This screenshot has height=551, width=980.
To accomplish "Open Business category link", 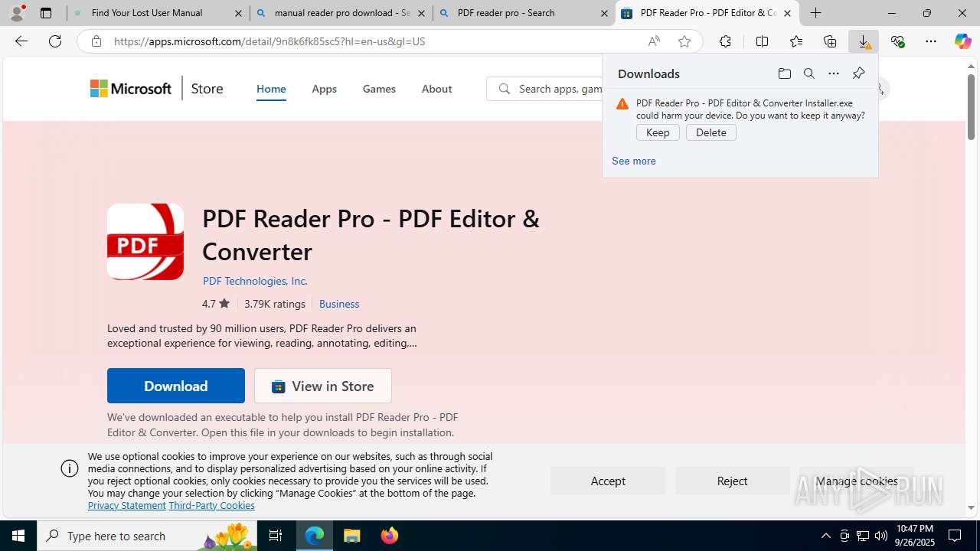I will point(339,304).
